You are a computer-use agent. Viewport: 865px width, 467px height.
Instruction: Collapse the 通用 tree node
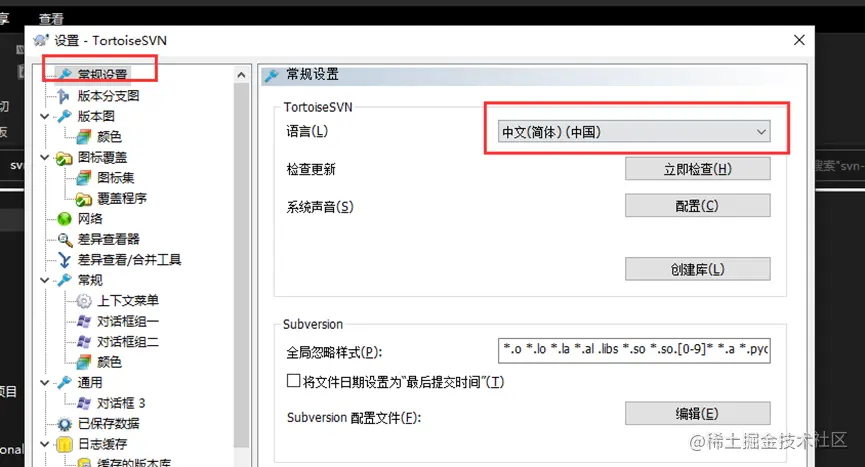click(x=45, y=383)
